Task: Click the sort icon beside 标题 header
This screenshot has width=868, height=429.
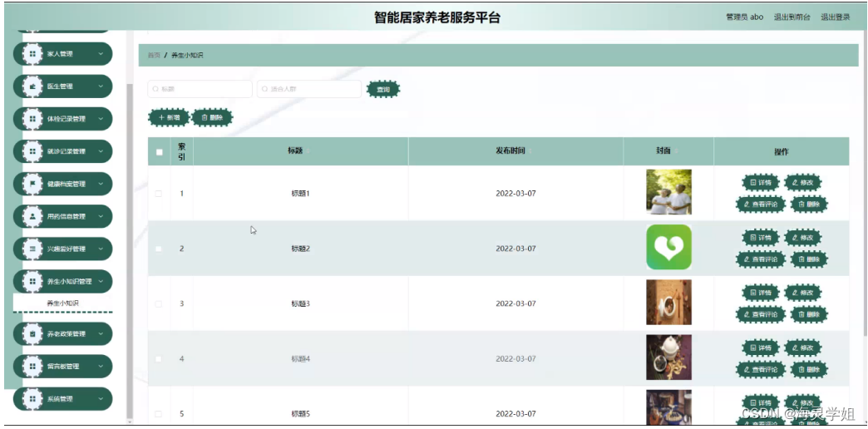Action: [x=308, y=151]
